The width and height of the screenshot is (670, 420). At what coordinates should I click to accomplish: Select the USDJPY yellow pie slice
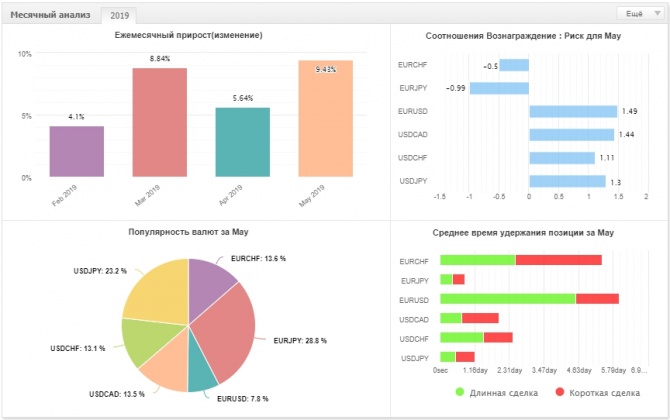(x=160, y=295)
